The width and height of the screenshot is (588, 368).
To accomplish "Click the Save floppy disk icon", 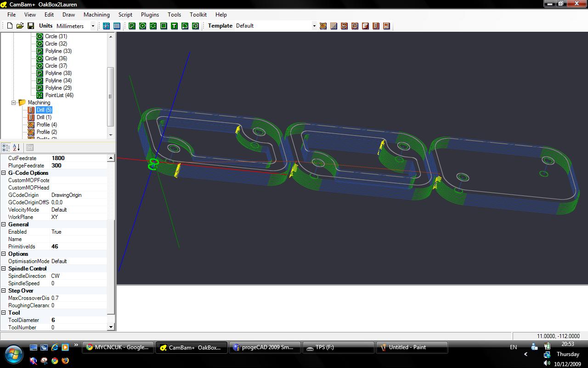I will (x=31, y=26).
